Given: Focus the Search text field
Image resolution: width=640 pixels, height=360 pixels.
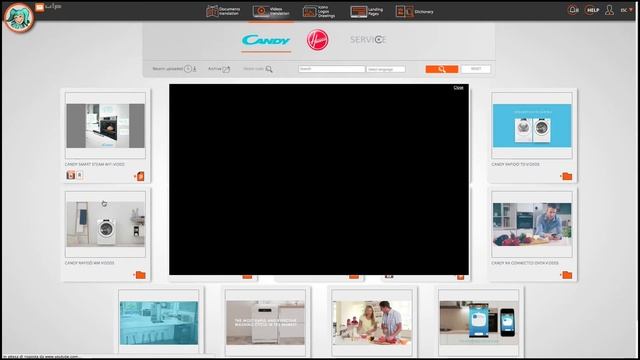Looking at the screenshot, I should tap(331, 69).
